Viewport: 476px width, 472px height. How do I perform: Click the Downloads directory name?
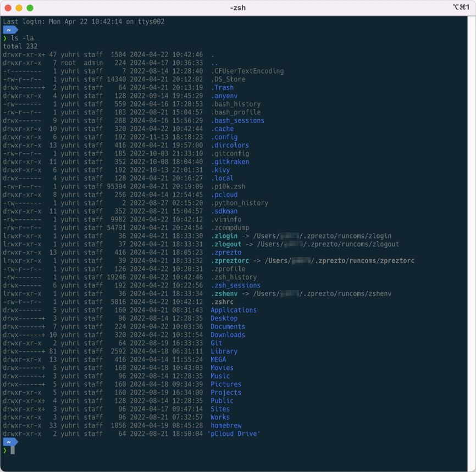pos(228,335)
